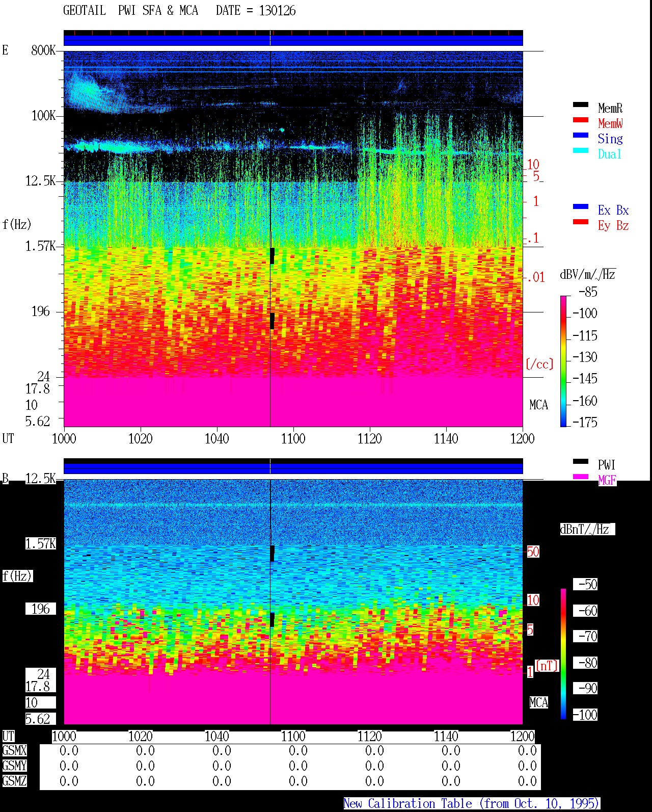Click the dBnT/√Hz vertical color scale bar
The width and height of the screenshot is (652, 812).
coord(563,654)
